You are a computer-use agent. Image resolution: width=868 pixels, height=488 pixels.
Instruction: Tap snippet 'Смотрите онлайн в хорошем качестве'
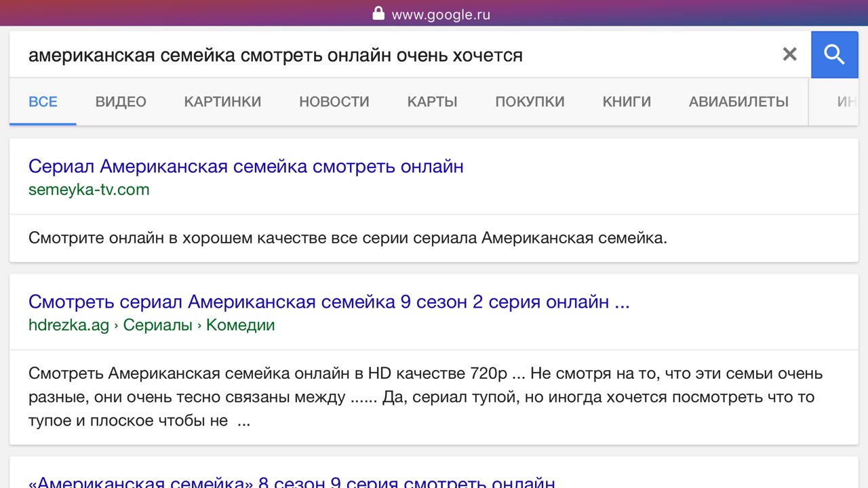coord(348,238)
